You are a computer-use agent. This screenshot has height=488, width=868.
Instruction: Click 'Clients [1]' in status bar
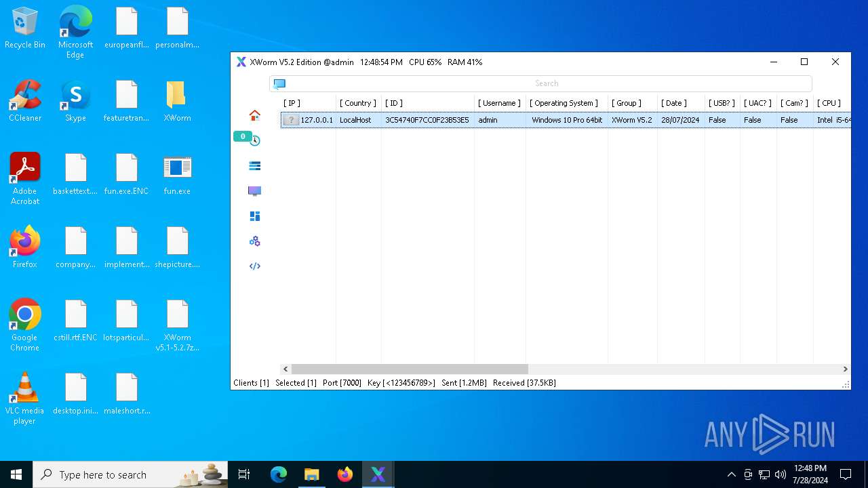click(251, 383)
